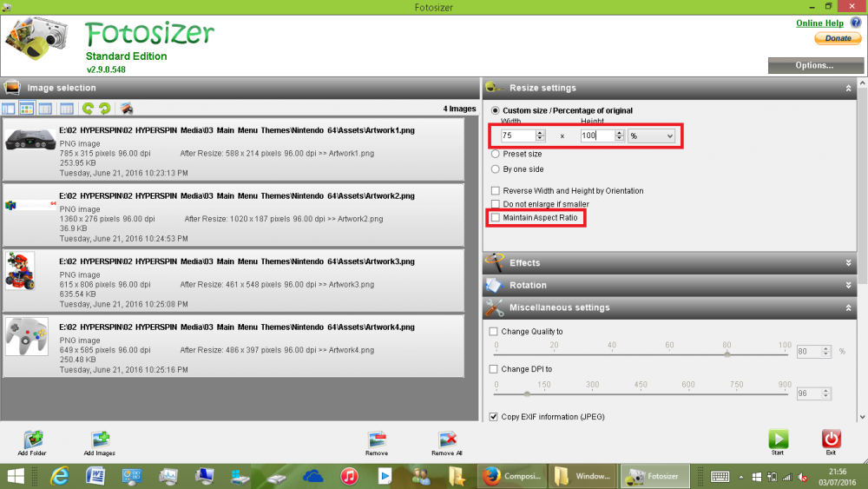Click the Quality percentage value field
The height and width of the screenshot is (489, 868).
(809, 351)
